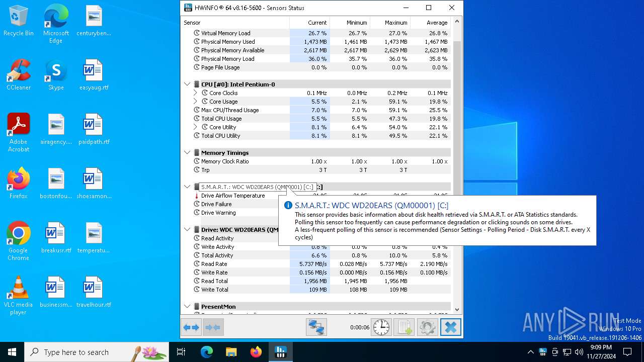Open VLC media player desktop shortcut
The width and height of the screenshot is (644, 362).
click(x=19, y=296)
